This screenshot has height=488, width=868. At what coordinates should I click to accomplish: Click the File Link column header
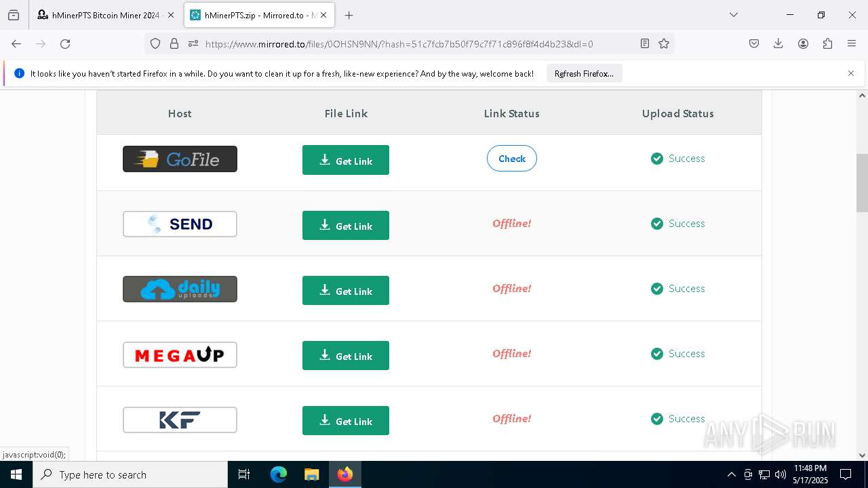(346, 113)
